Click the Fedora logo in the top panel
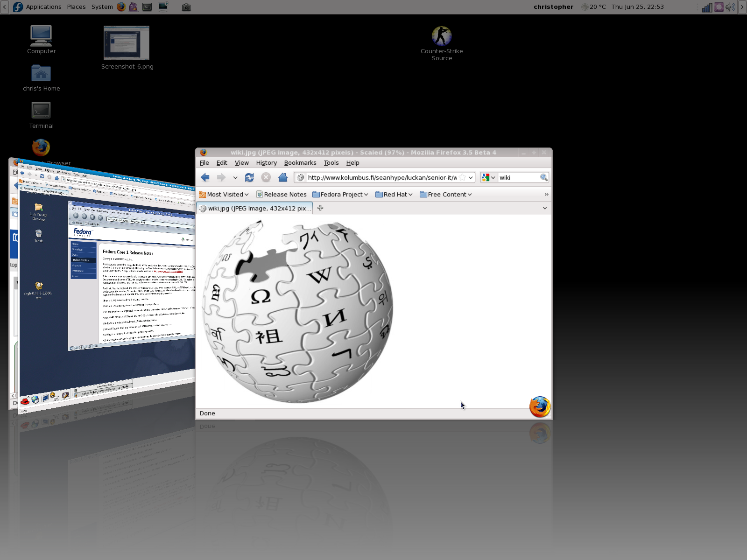Screen dimensions: 747x560 [18, 7]
